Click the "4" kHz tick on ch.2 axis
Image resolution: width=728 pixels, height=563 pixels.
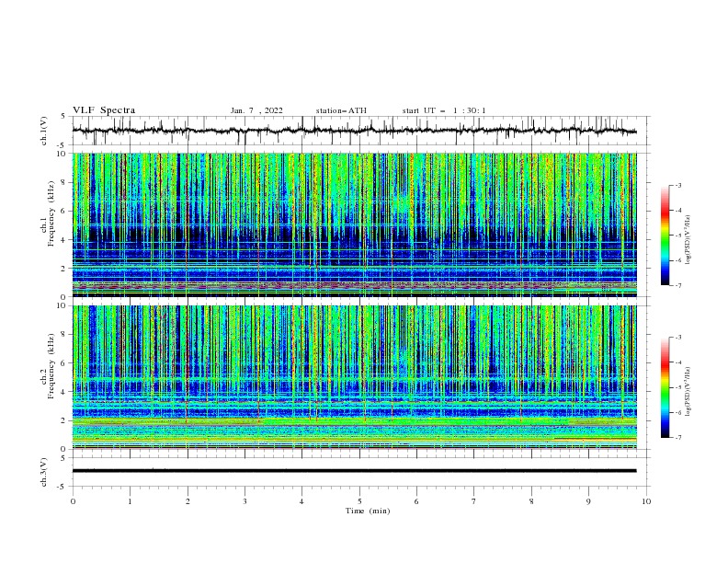[64, 392]
